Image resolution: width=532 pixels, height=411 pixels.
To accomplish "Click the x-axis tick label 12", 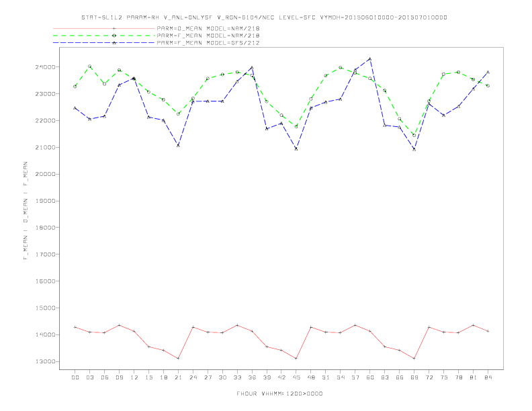I will (134, 377).
